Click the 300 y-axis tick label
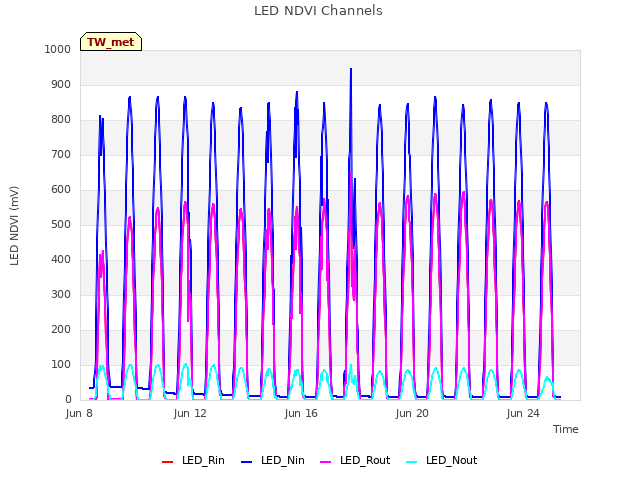Screen dimensions: 640x480 coord(61,295)
